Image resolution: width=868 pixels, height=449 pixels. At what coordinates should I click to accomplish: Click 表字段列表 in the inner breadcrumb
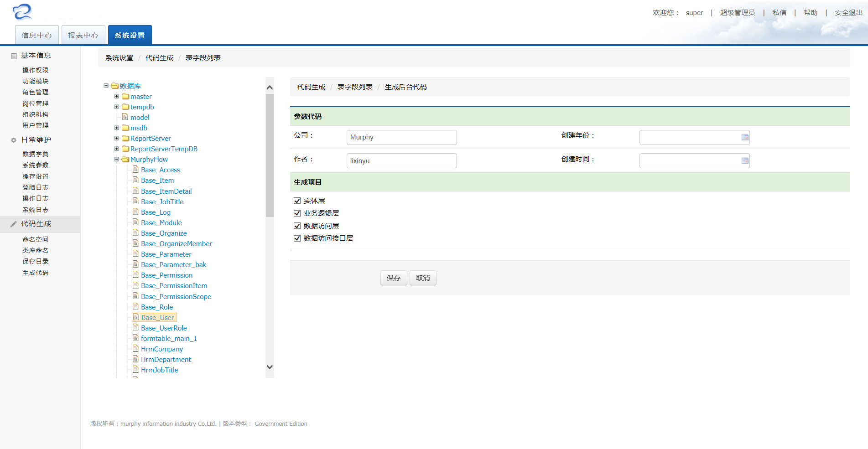coord(355,87)
